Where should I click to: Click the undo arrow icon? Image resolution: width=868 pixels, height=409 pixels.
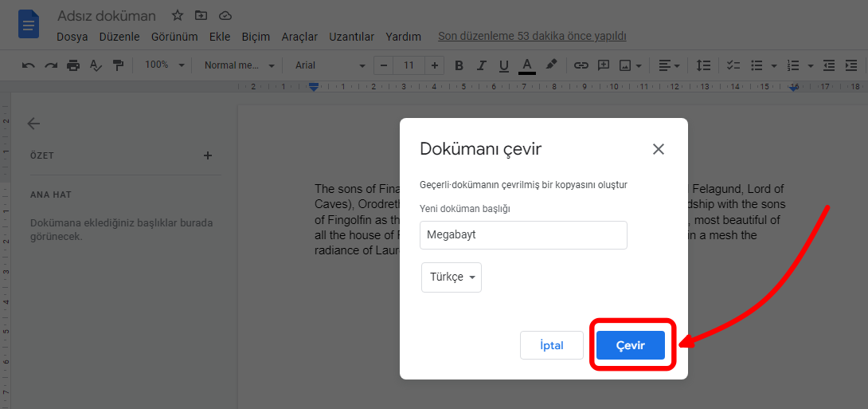coord(29,65)
